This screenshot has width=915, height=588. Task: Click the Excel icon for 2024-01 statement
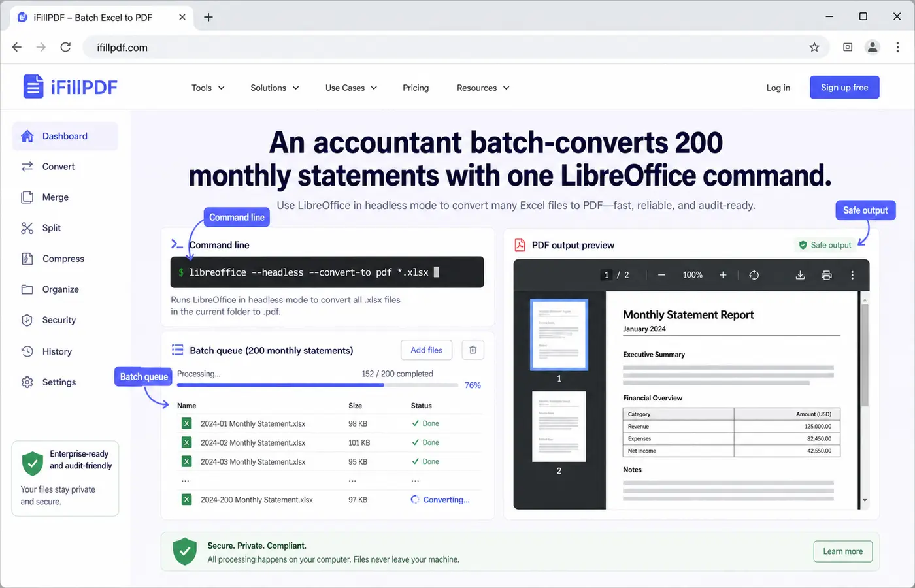coord(186,423)
